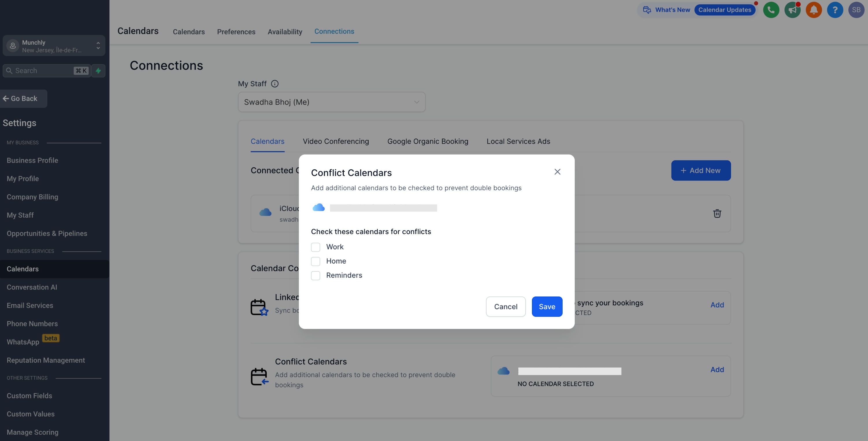Expand the Swadha Bhoj staff dropdown

pyautogui.click(x=331, y=102)
